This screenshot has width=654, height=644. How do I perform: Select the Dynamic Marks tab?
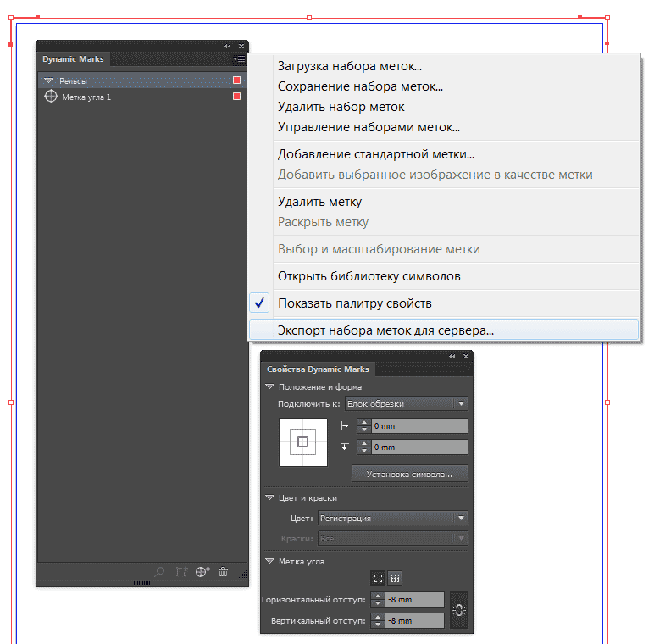73,59
